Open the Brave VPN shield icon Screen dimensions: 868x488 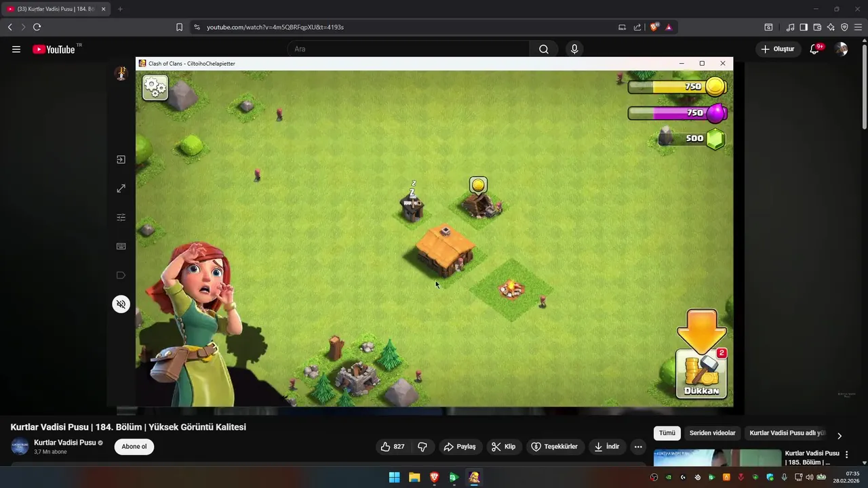tap(844, 27)
